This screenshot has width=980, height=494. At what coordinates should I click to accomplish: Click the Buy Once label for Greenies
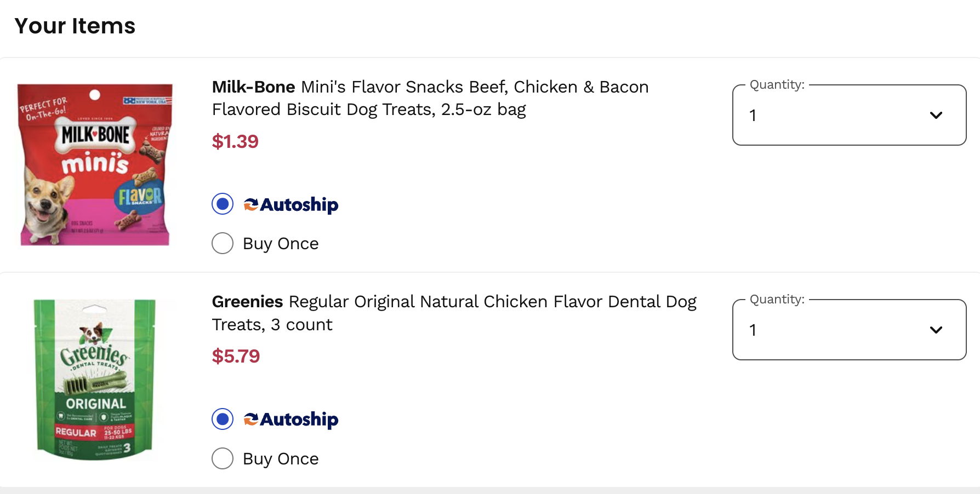pos(280,458)
